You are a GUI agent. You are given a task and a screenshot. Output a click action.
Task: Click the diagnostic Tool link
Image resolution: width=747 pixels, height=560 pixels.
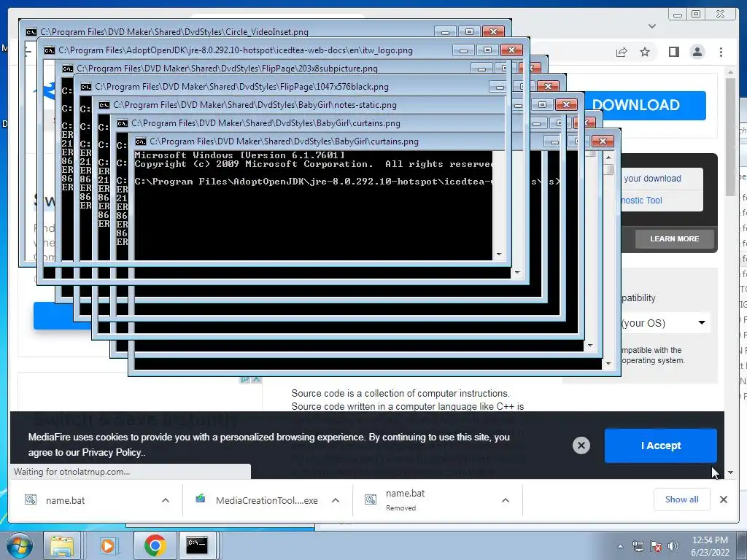[641, 201]
